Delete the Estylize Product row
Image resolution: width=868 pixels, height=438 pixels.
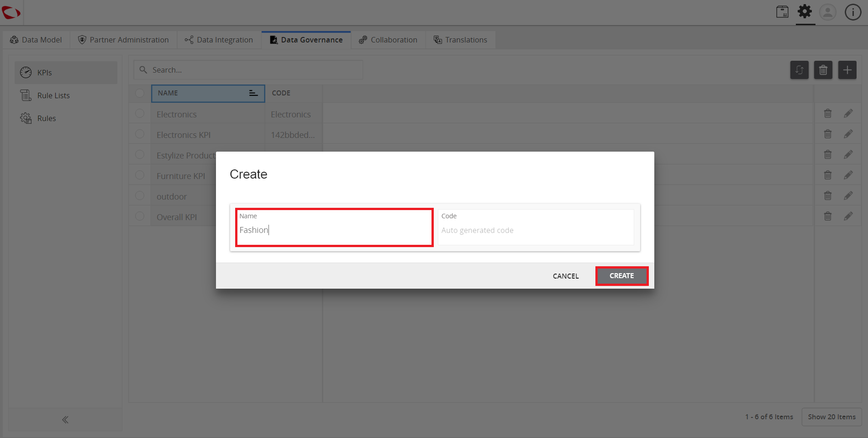(x=828, y=154)
